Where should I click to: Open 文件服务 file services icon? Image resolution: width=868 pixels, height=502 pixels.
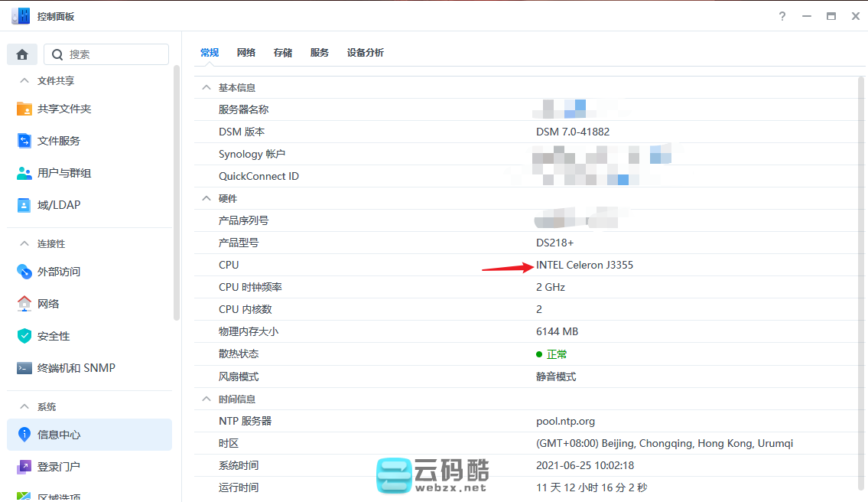(24, 141)
